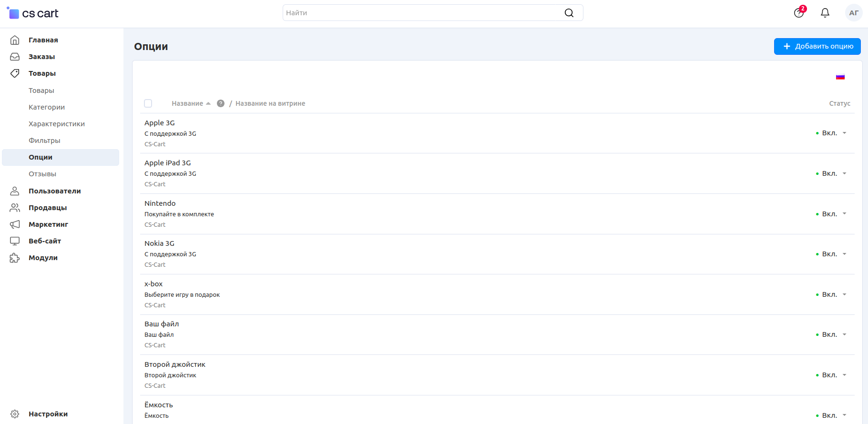Change status of Ваш файл option
Image resolution: width=868 pixels, height=424 pixels.
832,334
